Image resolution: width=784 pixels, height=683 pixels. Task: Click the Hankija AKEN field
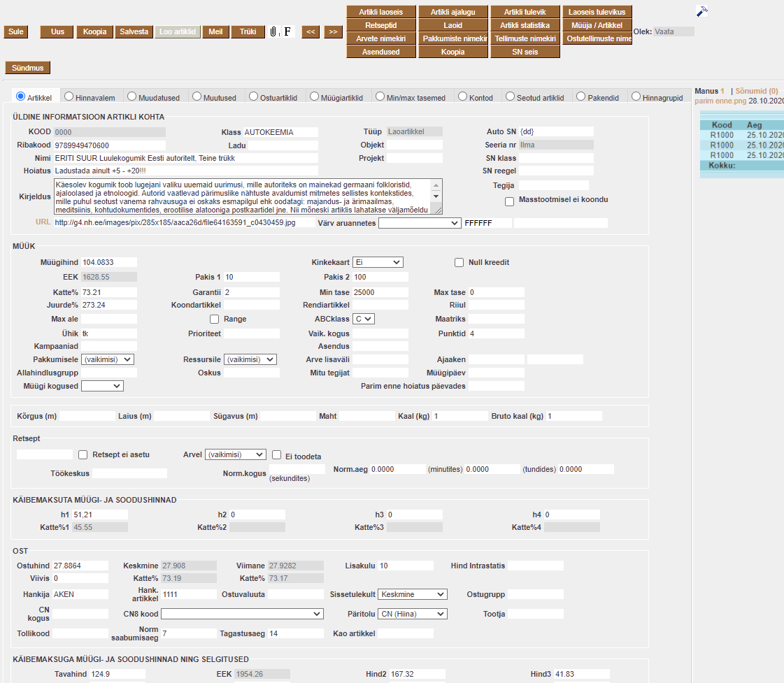[x=80, y=594]
